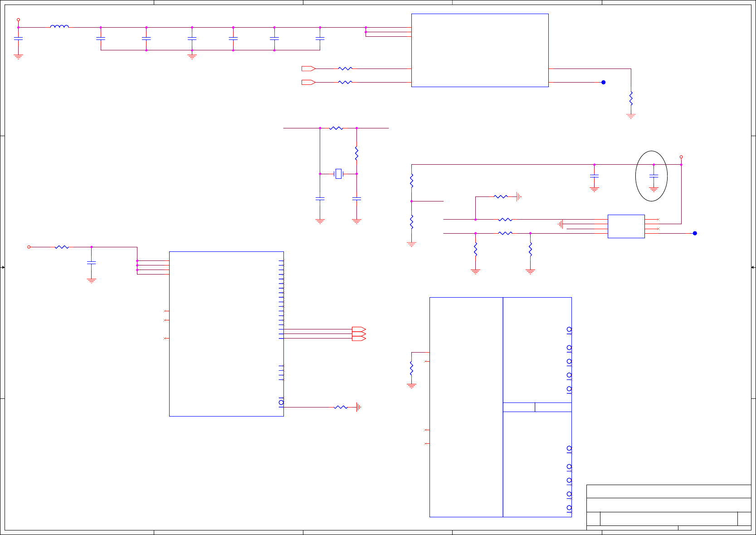Select the resistor at the bottom pin of the left IC
This screenshot has height=535, width=756.
[x=341, y=407]
